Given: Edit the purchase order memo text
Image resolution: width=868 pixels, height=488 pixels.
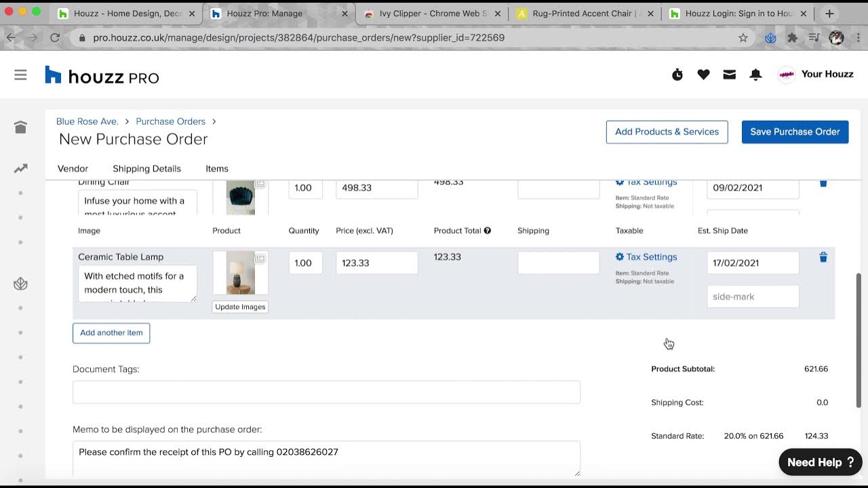Looking at the screenshot, I should (x=326, y=458).
